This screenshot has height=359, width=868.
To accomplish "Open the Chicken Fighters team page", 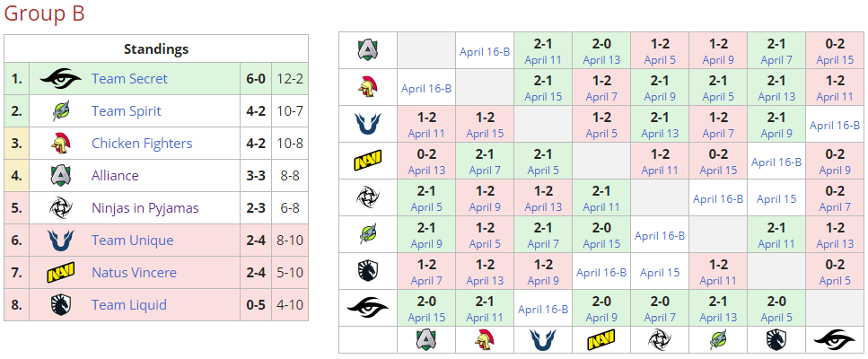I will [x=142, y=144].
